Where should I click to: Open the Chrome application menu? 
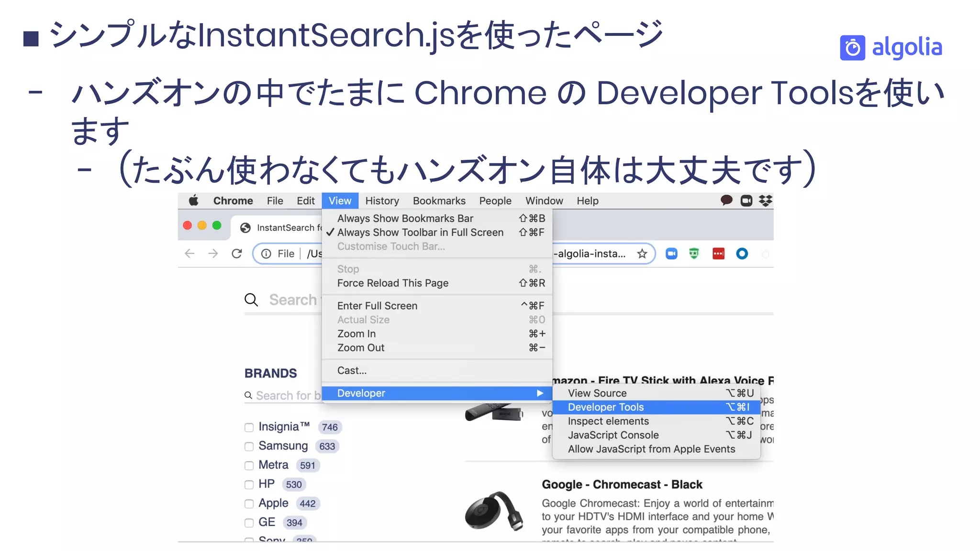[233, 201]
